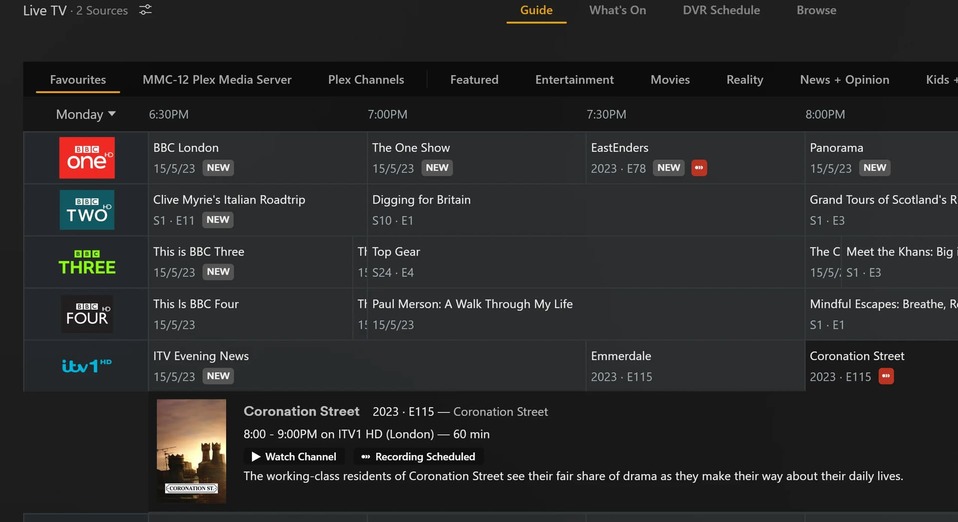Select the News + Opinion category tab
Image resolution: width=958 pixels, height=522 pixels.
844,79
